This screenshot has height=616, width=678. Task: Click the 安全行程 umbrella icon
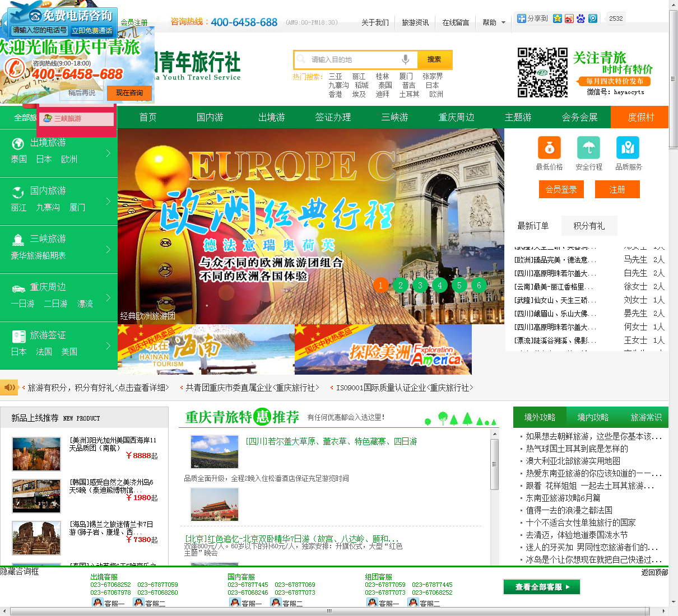588,148
